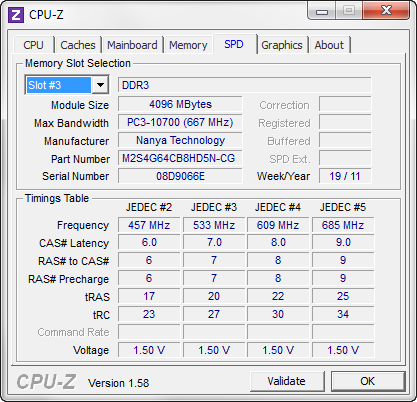Viewport: 417px width, 402px height.
Task: Open the Graphics tab
Action: [x=282, y=45]
